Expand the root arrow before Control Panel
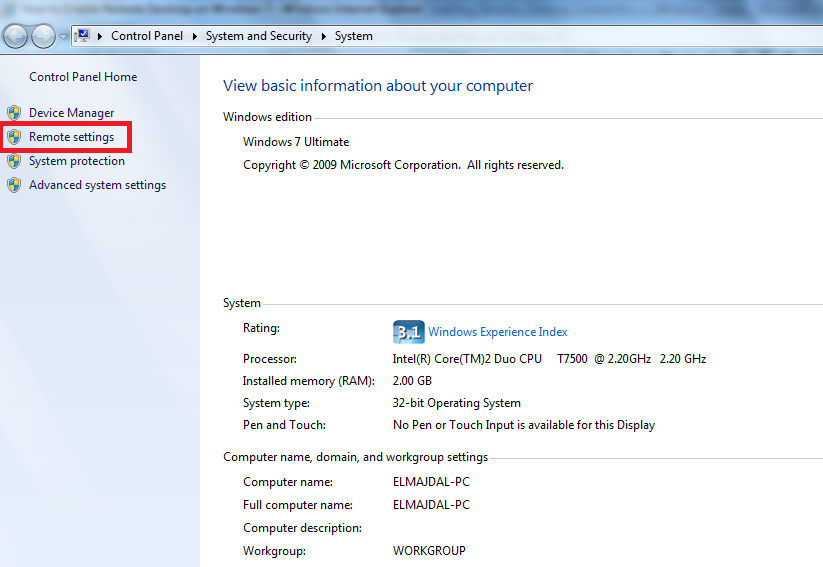Screen dimensions: 823x567 [101, 36]
